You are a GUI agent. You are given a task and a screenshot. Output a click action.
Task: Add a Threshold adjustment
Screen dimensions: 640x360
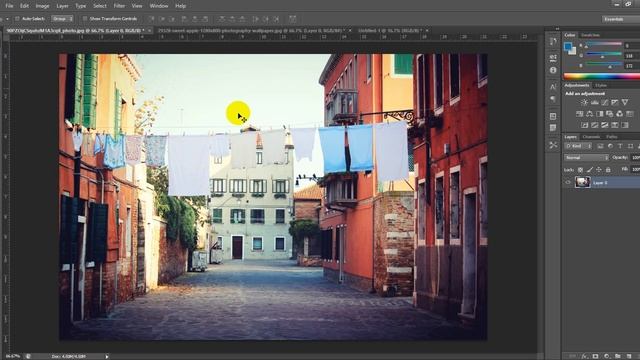click(x=604, y=125)
